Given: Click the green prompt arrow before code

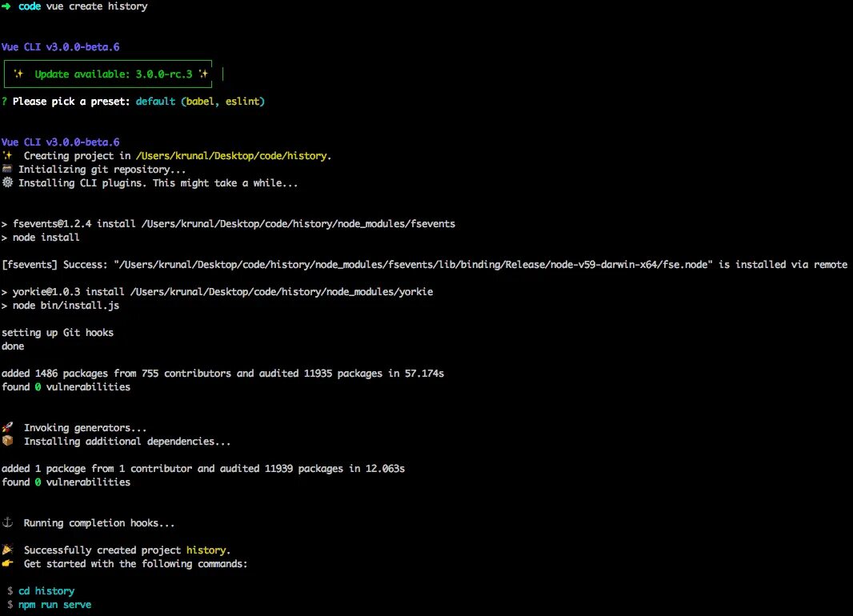Looking at the screenshot, I should coord(6,6).
